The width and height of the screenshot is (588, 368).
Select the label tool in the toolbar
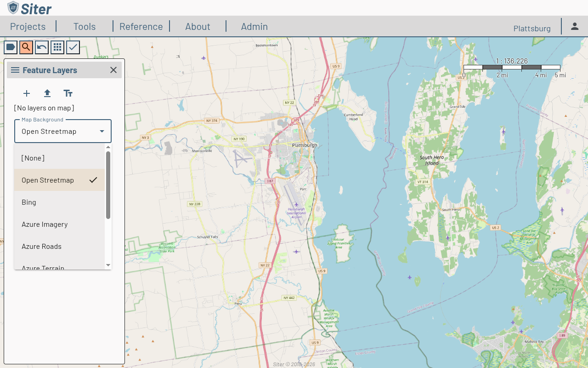tap(10, 47)
